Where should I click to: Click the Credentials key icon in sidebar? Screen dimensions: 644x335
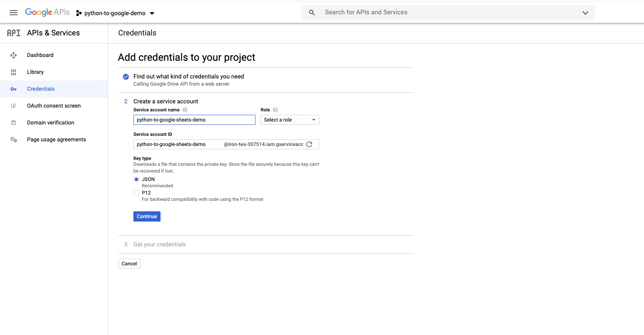click(14, 89)
